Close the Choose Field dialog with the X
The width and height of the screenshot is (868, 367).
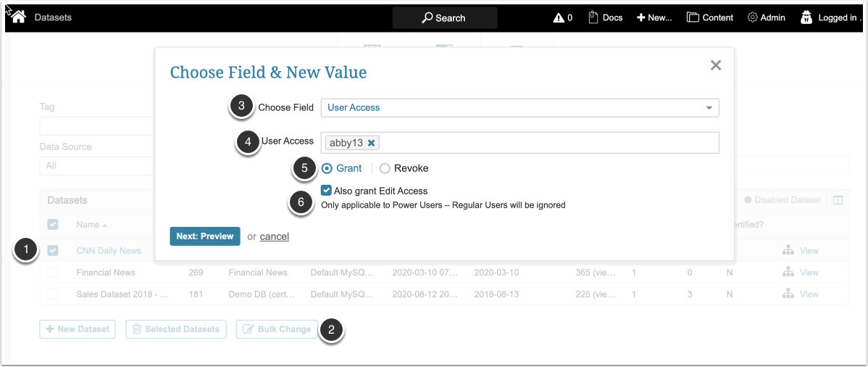pos(716,65)
